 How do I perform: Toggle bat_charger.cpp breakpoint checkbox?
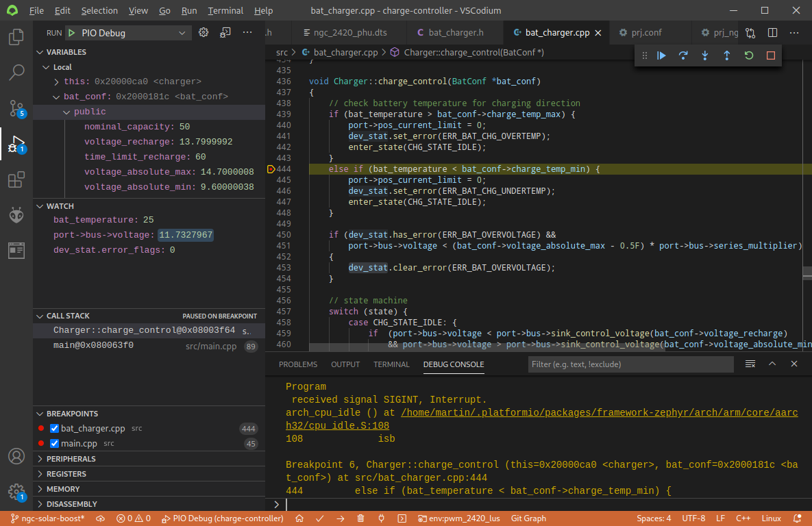click(x=54, y=428)
